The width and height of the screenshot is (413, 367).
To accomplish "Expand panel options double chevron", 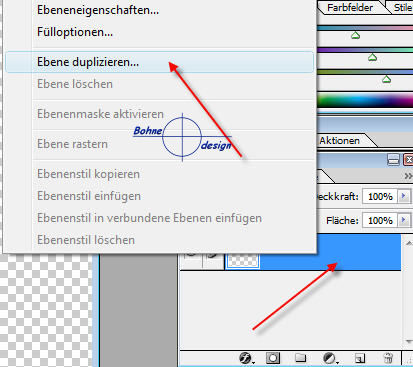I will coord(408,176).
